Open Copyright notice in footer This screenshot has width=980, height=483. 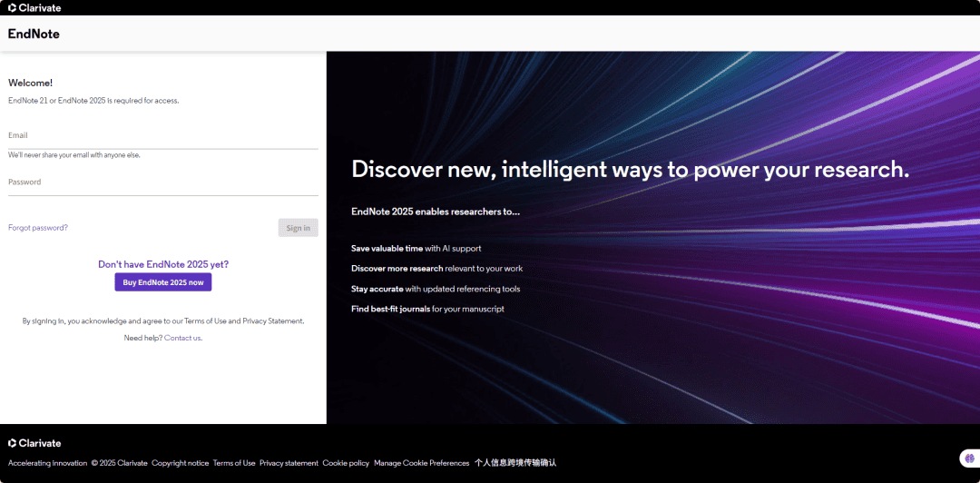(180, 463)
